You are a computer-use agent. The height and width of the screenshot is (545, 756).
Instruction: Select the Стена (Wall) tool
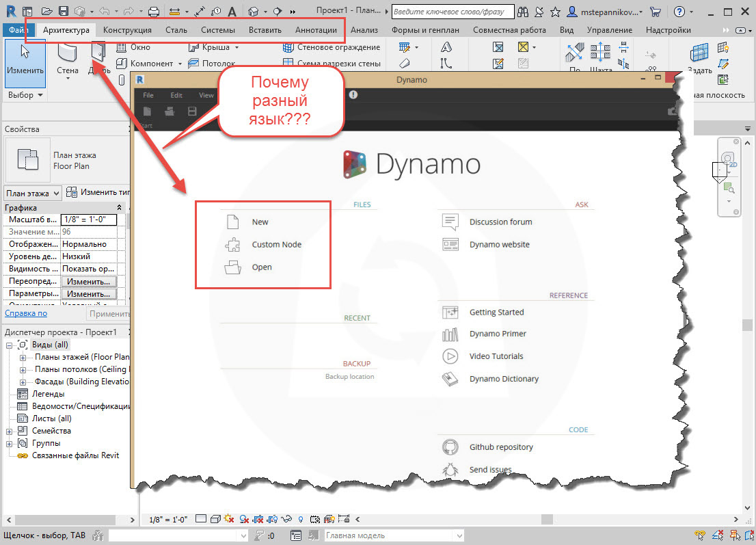click(x=68, y=59)
